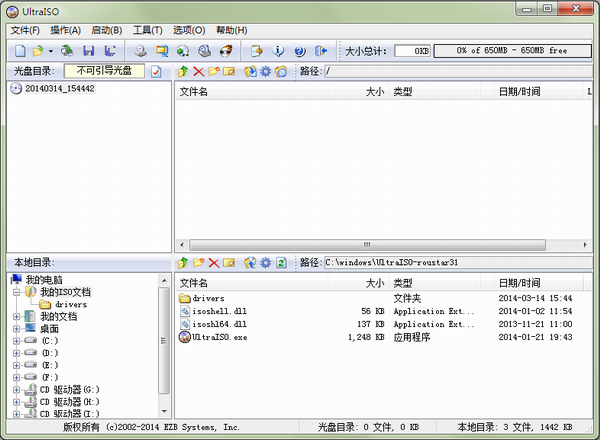Click gear icon in local directory toolbar
600x440 pixels.
coord(266,262)
